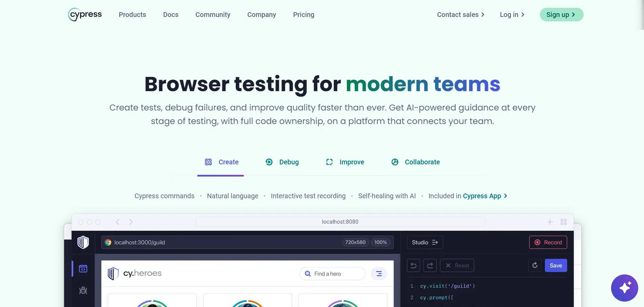Click the plus new tab icon
This screenshot has height=307, width=644.
click(550, 222)
